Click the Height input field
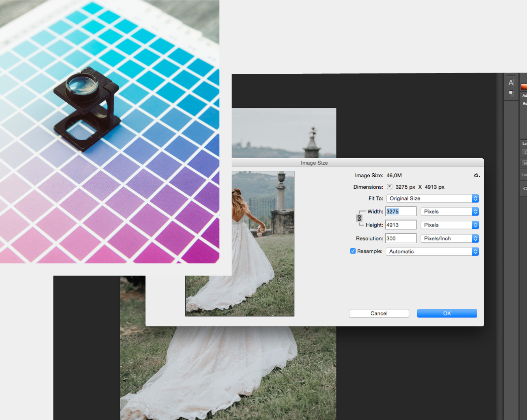Image resolution: width=527 pixels, height=420 pixels. point(400,225)
